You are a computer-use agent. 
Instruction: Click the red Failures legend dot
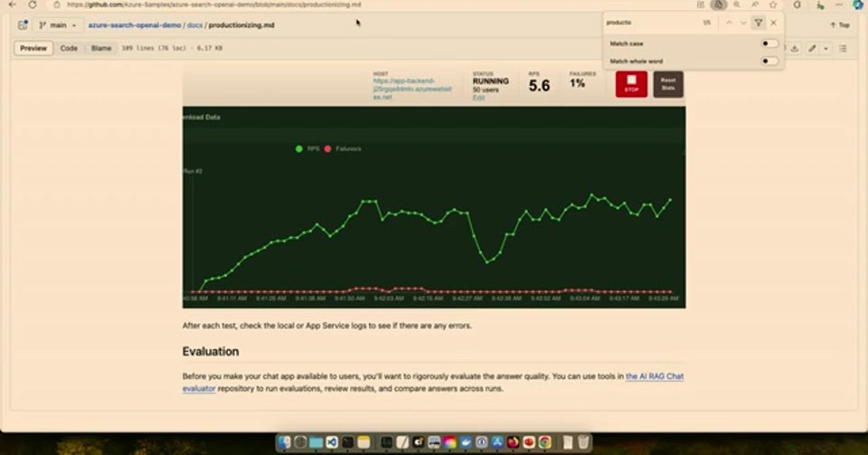[x=327, y=148]
